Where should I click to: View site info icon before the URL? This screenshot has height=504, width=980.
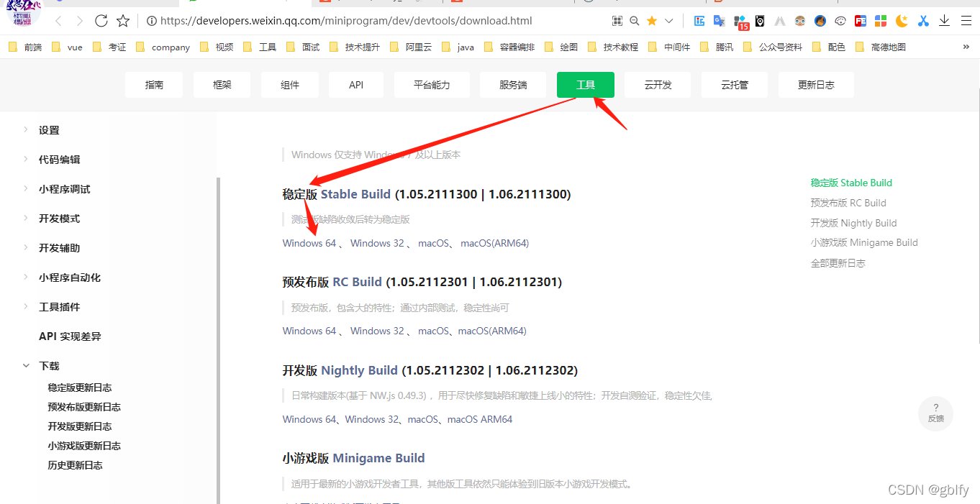tap(151, 22)
